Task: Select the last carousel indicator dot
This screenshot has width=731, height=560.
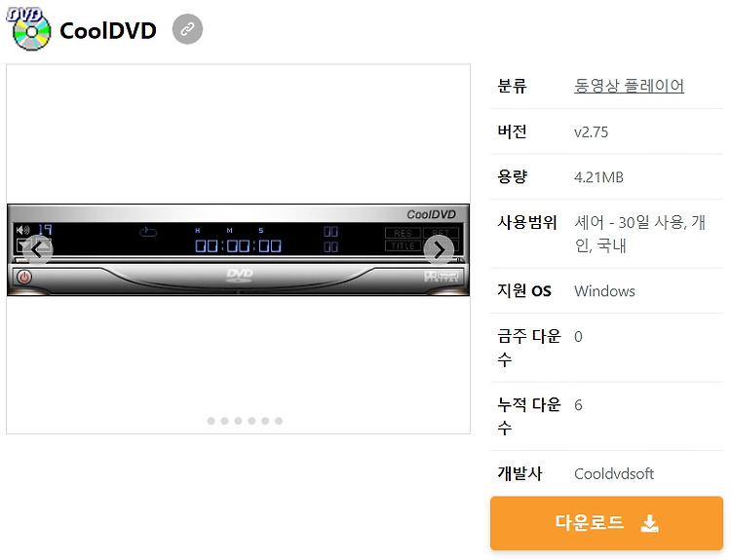Action: pyautogui.click(x=279, y=421)
